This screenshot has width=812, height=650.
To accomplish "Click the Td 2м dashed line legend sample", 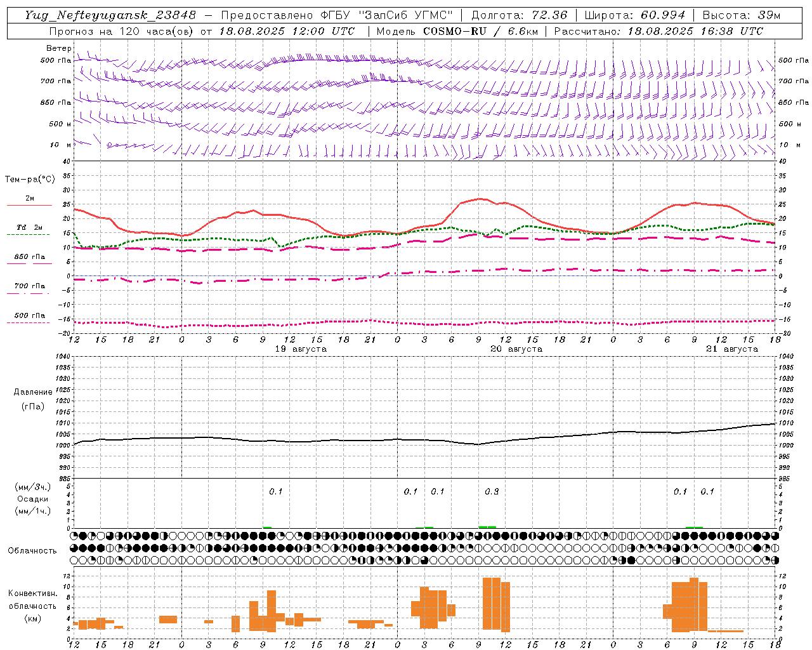I will (28, 234).
